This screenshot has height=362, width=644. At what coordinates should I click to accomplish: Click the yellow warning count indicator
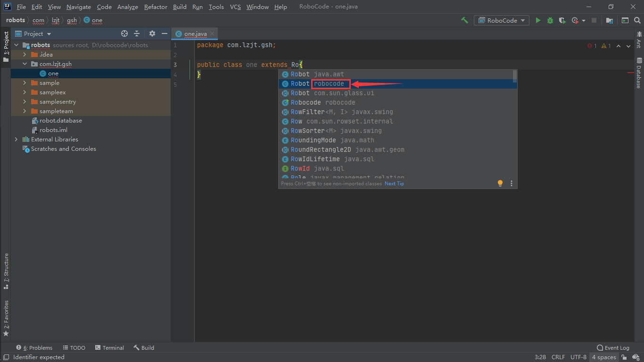click(606, 46)
